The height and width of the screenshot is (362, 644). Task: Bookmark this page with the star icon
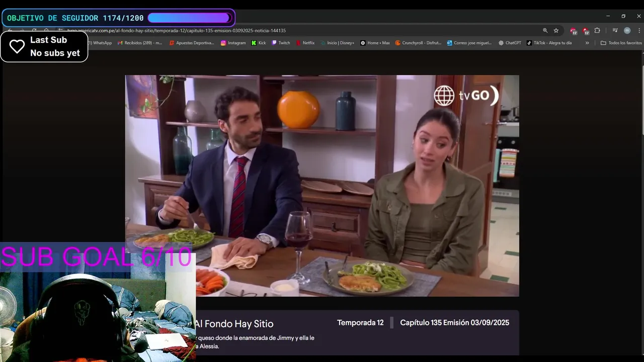click(x=556, y=31)
